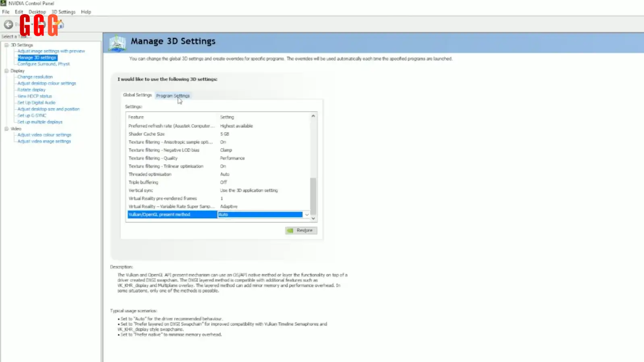Open Change resolution task

(35, 77)
